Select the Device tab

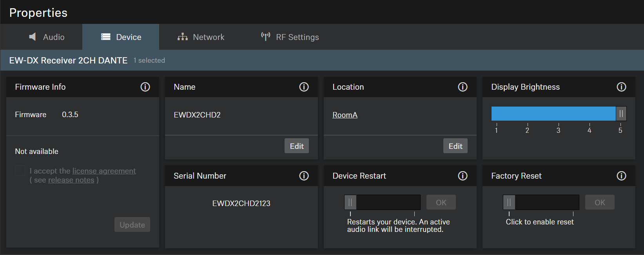(x=121, y=37)
